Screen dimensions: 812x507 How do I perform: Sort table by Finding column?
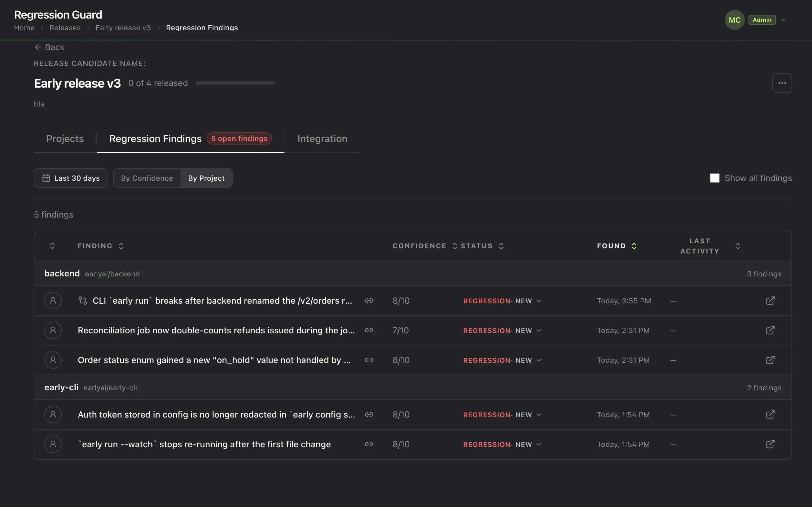click(x=101, y=246)
